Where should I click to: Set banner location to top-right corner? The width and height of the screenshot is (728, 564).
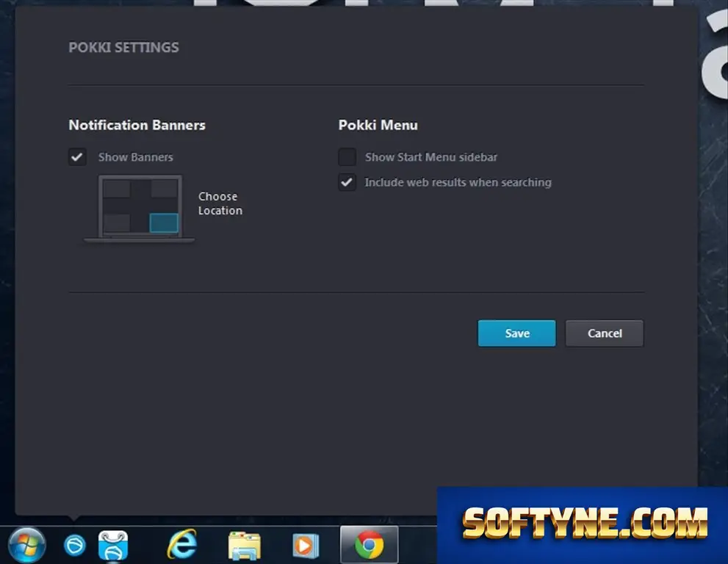[165, 189]
